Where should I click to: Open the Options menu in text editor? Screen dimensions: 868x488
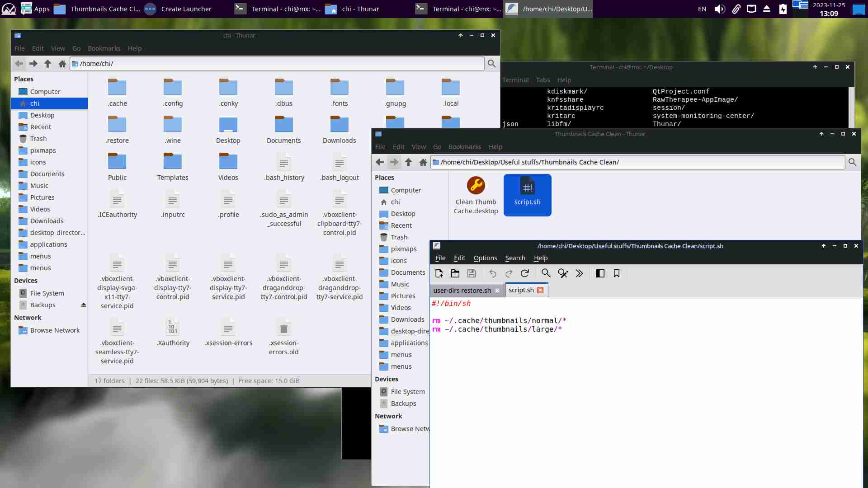point(485,258)
